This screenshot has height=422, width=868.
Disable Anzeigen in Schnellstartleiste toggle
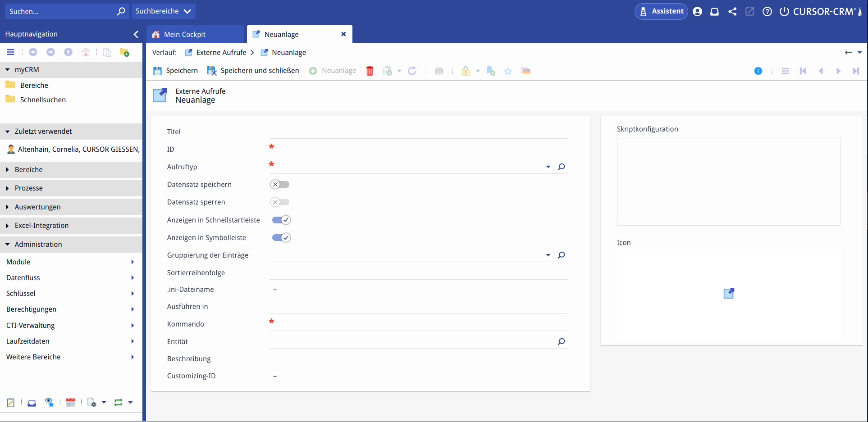click(281, 220)
